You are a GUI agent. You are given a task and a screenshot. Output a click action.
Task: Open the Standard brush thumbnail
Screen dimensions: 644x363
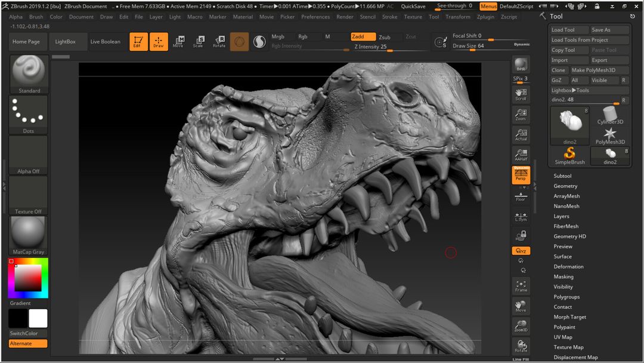click(x=29, y=74)
